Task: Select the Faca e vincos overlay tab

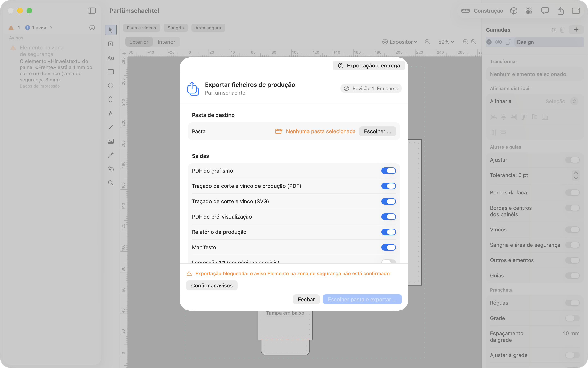Action: point(141,28)
